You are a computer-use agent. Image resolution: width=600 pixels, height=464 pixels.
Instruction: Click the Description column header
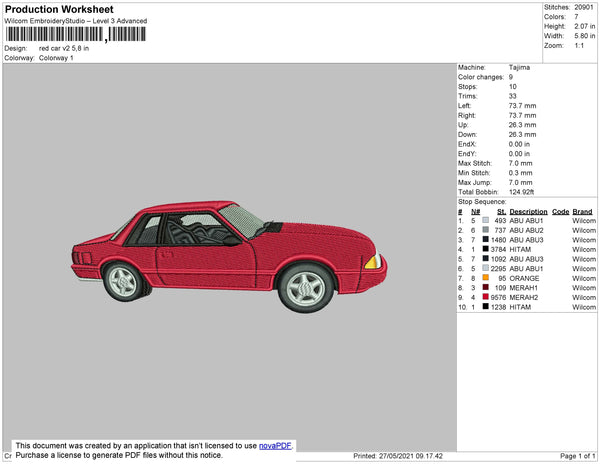pos(528,211)
